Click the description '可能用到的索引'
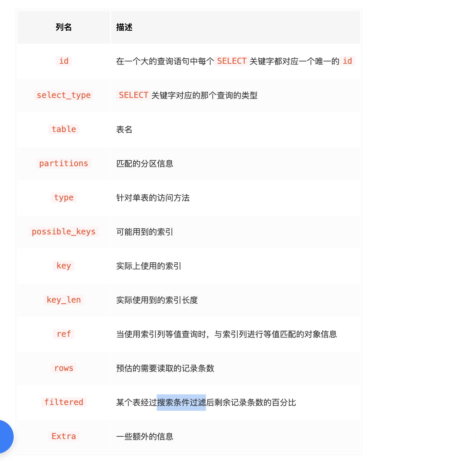 [145, 232]
